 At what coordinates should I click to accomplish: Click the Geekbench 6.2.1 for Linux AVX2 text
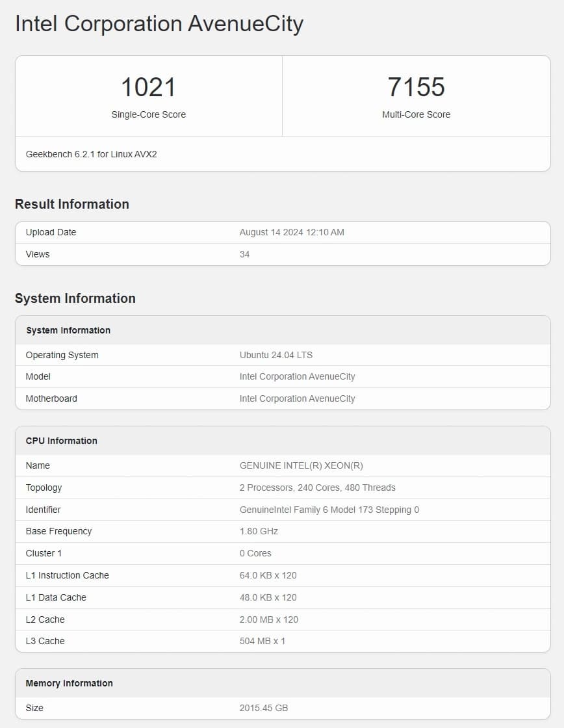[92, 154]
